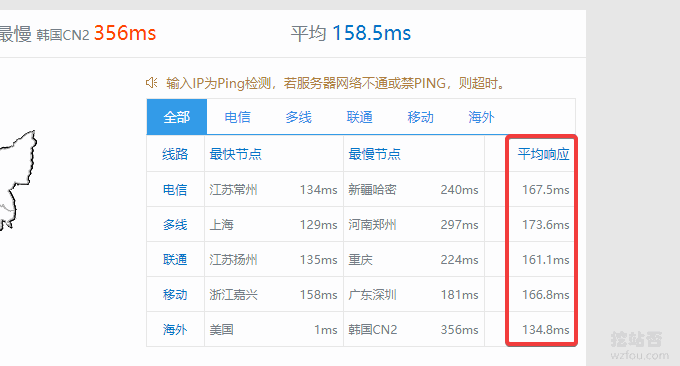This screenshot has width=680, height=366.
Task: Click 海外 in the 线路 column
Action: 175,330
